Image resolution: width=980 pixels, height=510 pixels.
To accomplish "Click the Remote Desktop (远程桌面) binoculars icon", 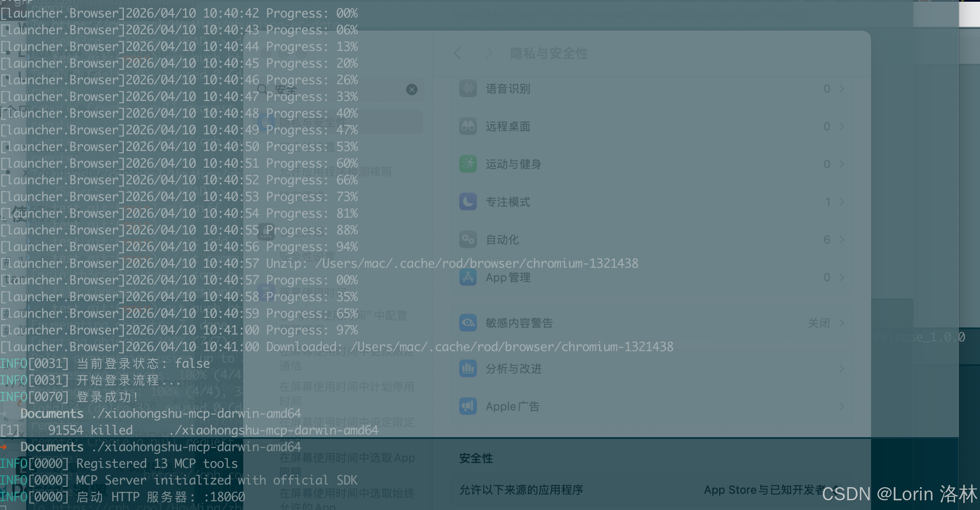I will pos(468,126).
